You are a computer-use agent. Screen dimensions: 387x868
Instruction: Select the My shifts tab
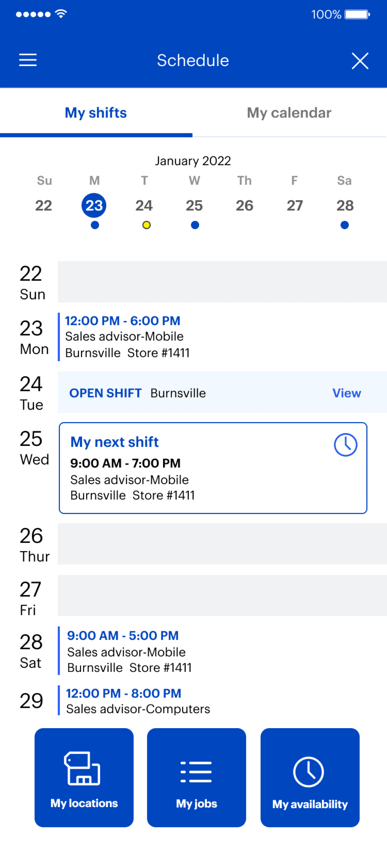[96, 113]
